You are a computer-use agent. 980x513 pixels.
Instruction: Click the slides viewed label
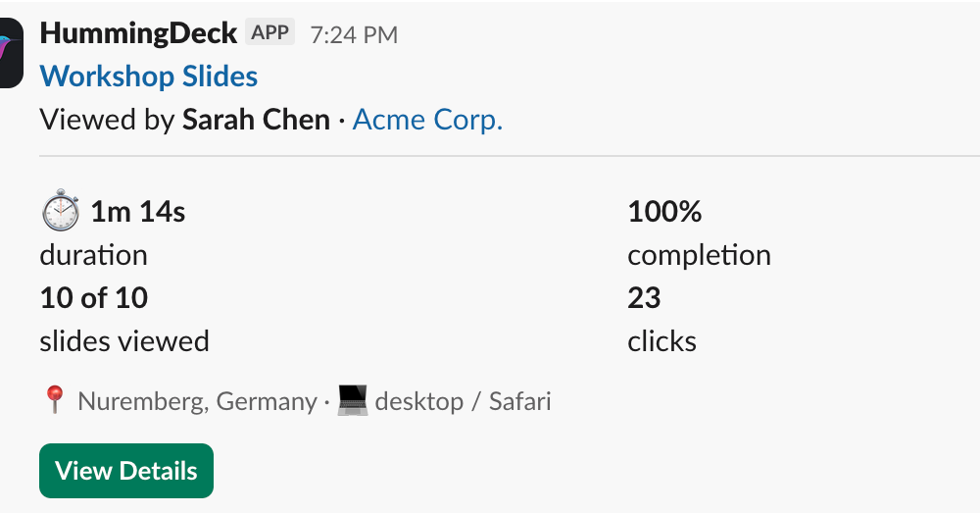pos(124,341)
